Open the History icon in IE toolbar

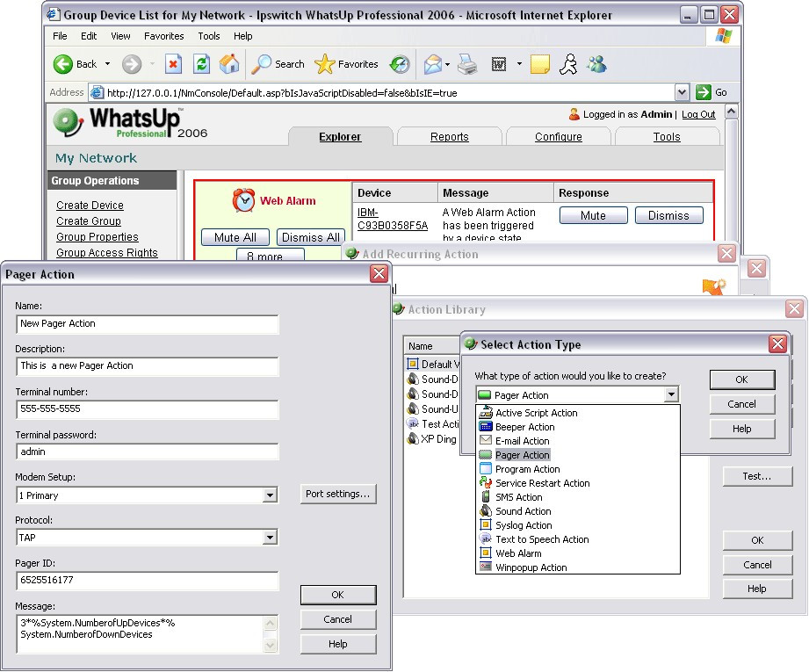(400, 64)
